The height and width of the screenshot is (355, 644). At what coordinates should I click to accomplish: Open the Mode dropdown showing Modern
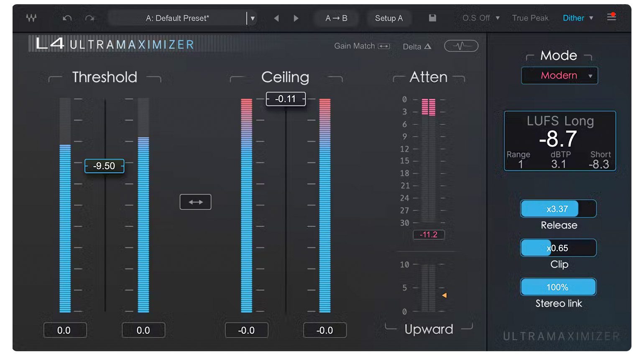coord(559,76)
